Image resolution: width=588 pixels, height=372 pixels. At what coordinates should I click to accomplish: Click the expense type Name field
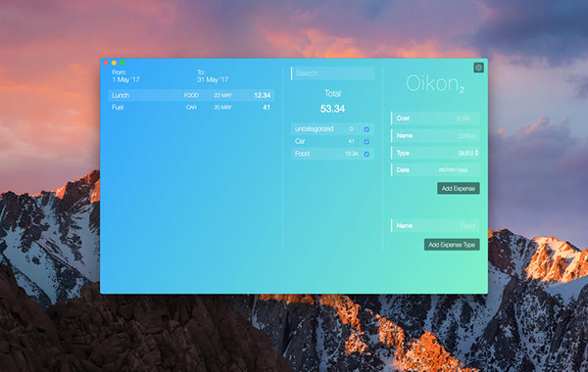(435, 225)
